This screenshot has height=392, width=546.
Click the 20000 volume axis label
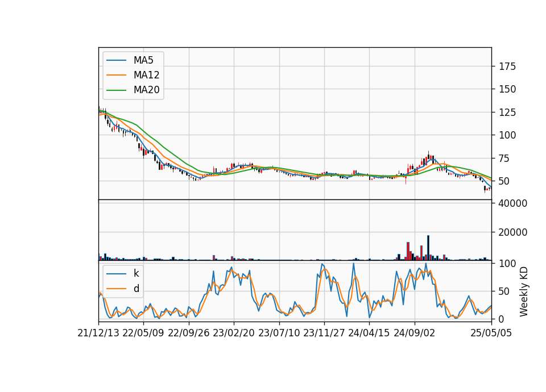tap(513, 232)
